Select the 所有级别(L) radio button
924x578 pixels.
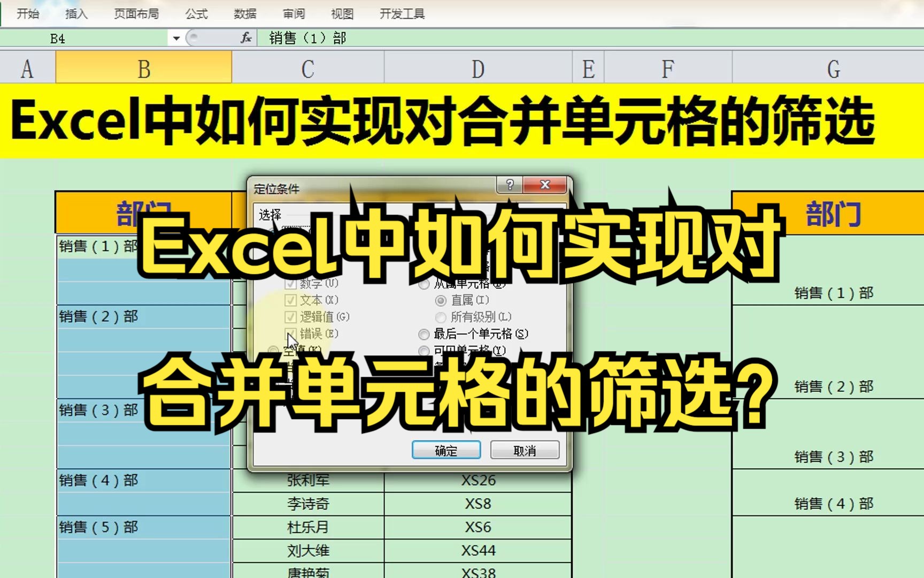[440, 317]
